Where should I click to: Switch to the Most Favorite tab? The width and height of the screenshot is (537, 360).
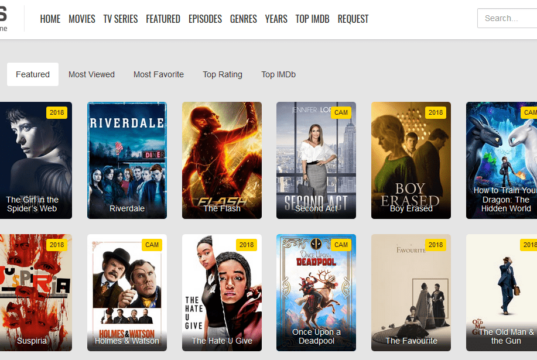159,74
